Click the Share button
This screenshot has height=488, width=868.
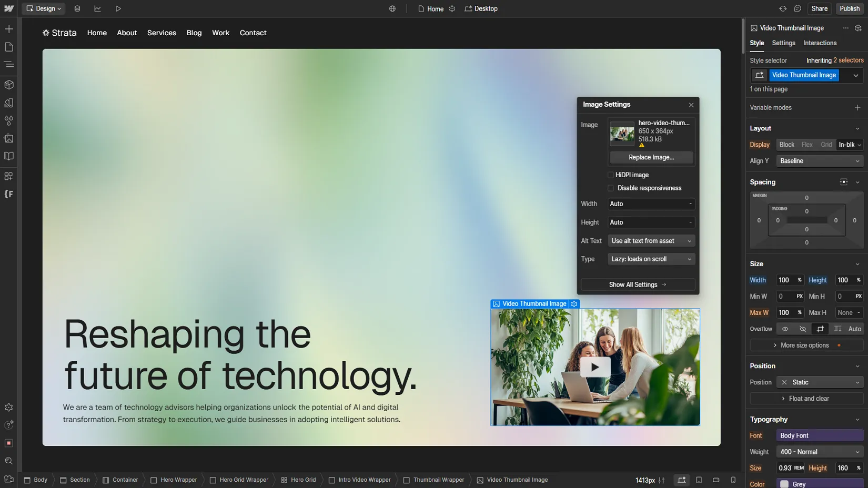tap(819, 8)
